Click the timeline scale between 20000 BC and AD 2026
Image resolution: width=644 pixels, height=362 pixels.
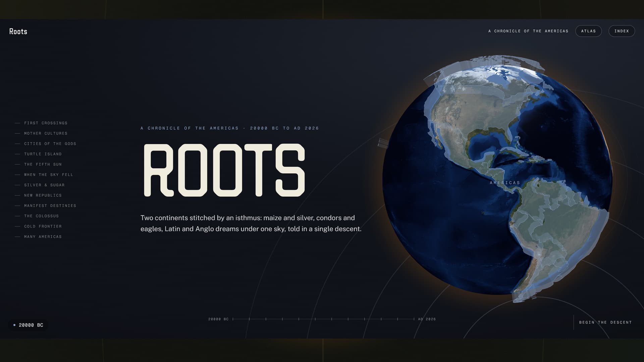323,319
